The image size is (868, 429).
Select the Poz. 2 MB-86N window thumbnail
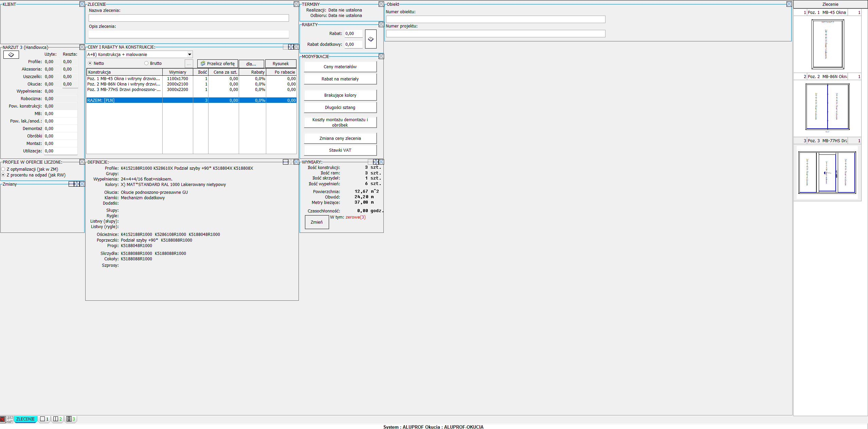(827, 107)
